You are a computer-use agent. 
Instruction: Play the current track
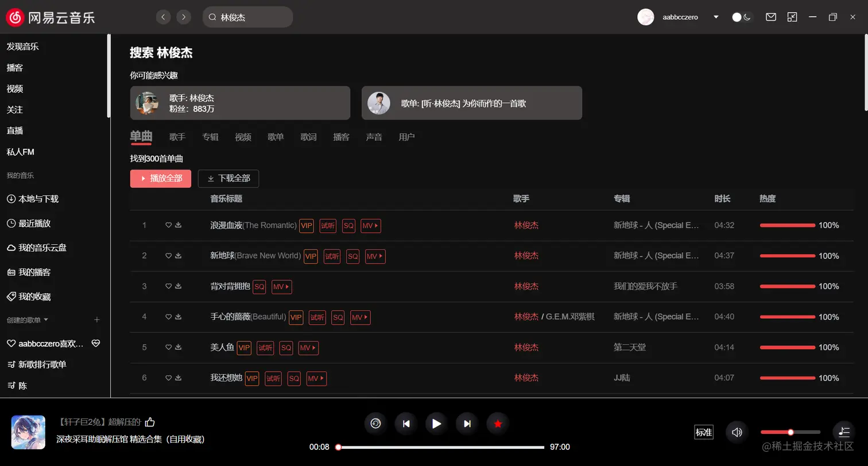(x=436, y=424)
